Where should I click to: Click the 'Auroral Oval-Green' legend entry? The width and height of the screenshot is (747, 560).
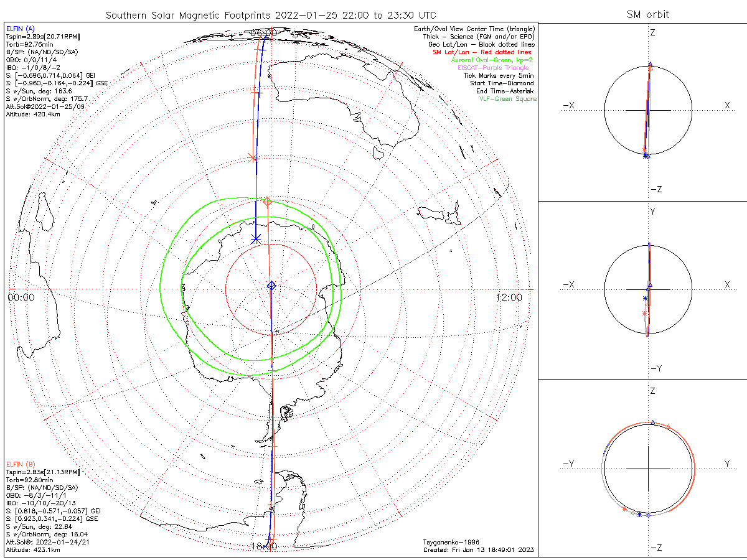(x=492, y=60)
